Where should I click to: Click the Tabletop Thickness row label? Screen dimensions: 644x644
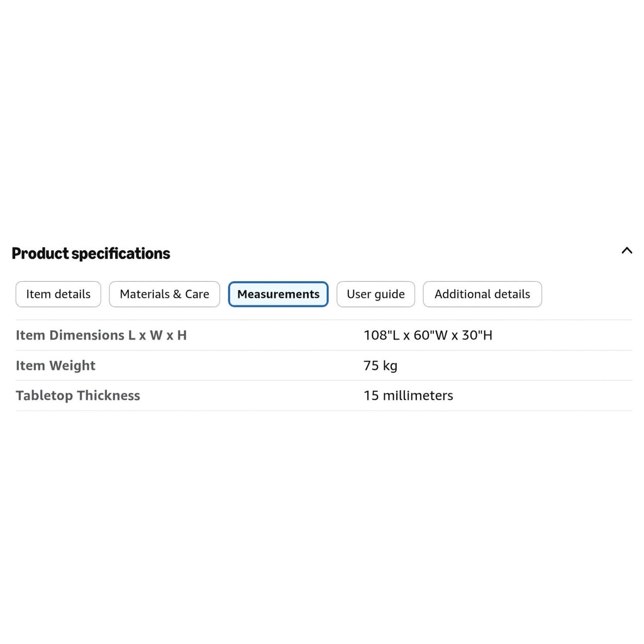(x=77, y=396)
